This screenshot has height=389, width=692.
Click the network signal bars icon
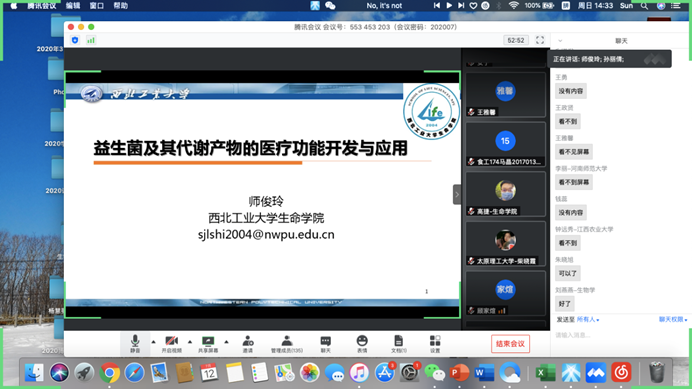[91, 40]
